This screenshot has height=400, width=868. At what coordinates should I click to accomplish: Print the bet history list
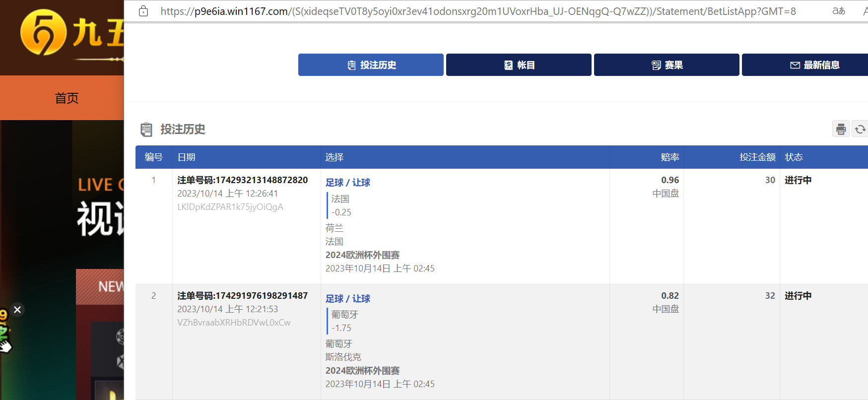(x=841, y=129)
